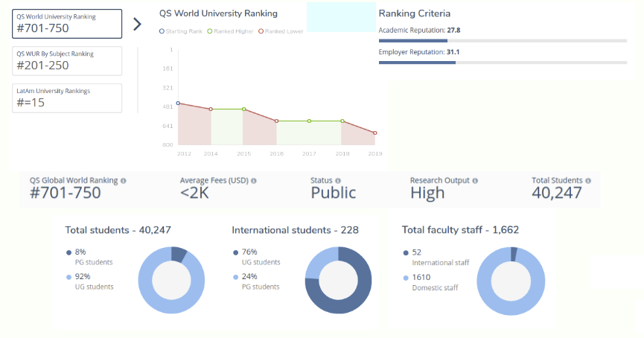Click the 'Academic Reputation: 27.8' label

coord(419,31)
